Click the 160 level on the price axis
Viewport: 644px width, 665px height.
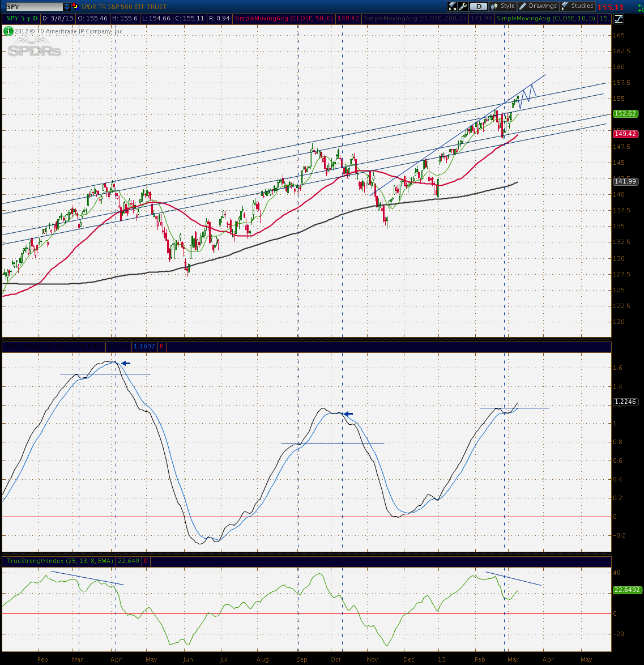tap(619, 67)
